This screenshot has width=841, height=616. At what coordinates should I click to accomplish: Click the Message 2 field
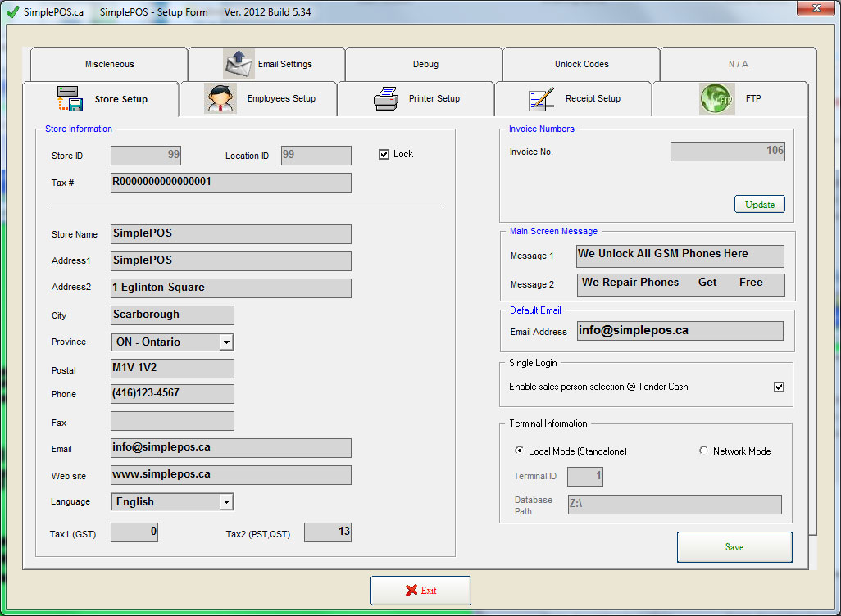pos(680,285)
